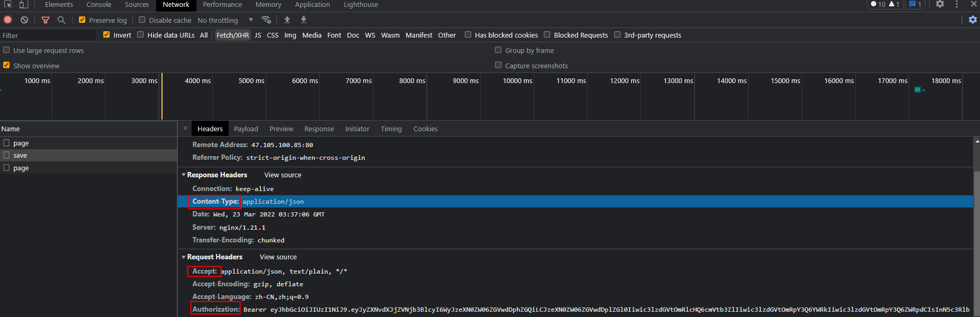This screenshot has width=980, height=317.
Task: Open the Memory tab
Action: pyautogui.click(x=268, y=4)
